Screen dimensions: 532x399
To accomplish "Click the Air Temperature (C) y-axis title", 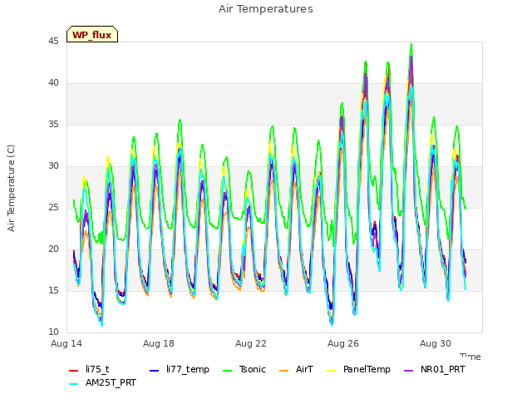I will click(11, 189).
